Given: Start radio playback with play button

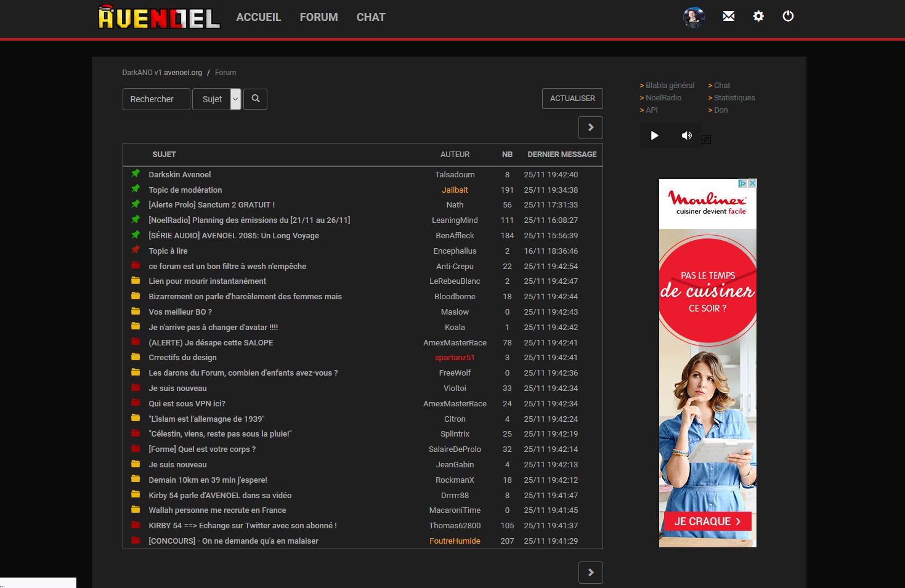Looking at the screenshot, I should tap(655, 135).
